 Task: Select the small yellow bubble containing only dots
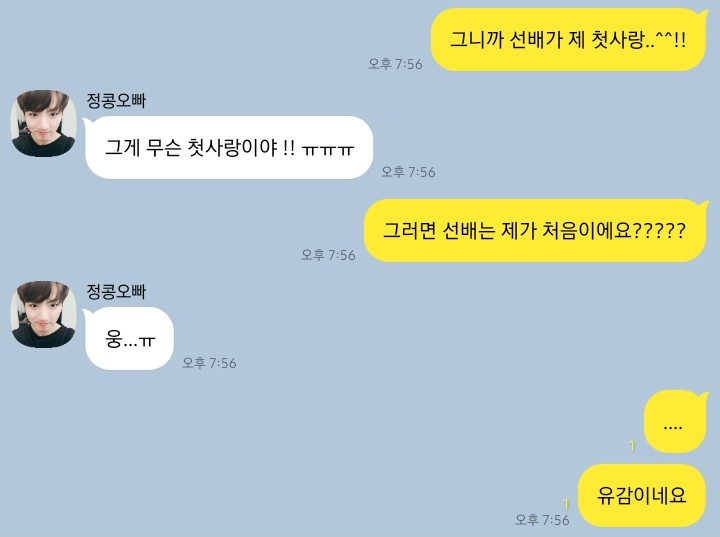point(675,422)
